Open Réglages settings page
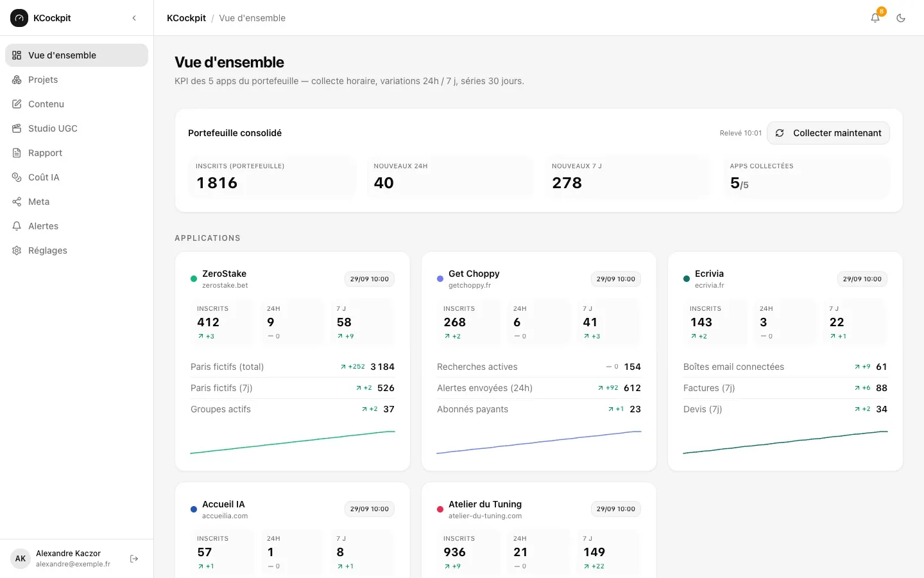The height and width of the screenshot is (578, 924). [x=76, y=250]
